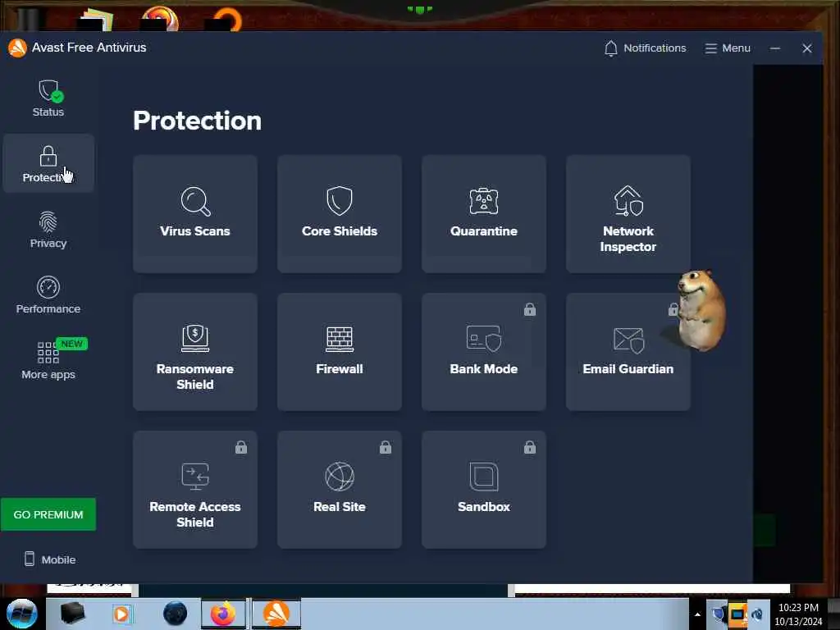
Task: Click the Avast logo in title bar
Action: pos(17,48)
